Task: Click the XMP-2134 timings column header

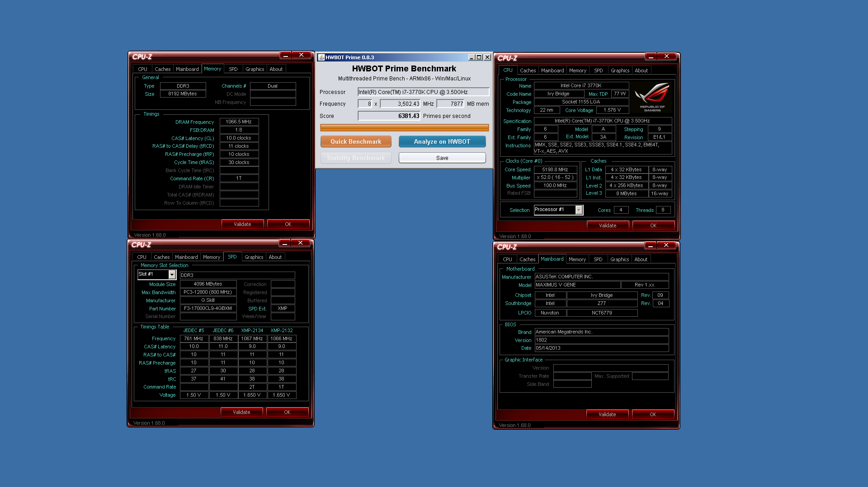Action: pyautogui.click(x=252, y=331)
